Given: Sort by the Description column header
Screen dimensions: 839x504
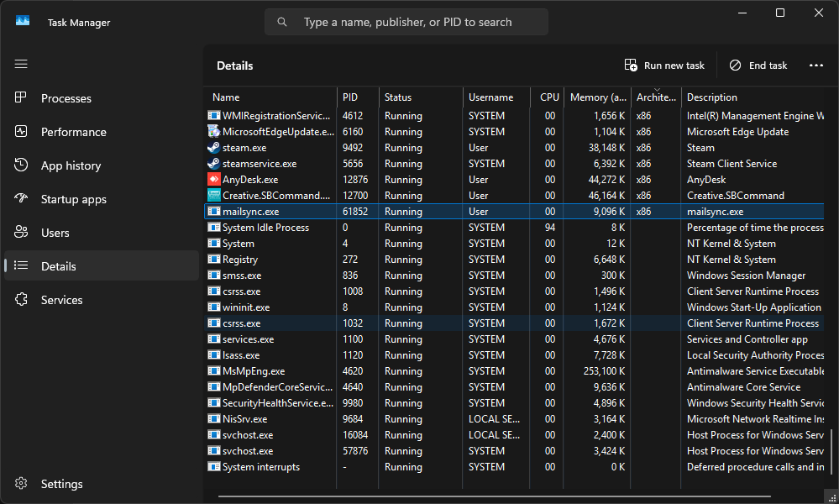Looking at the screenshot, I should coord(754,97).
